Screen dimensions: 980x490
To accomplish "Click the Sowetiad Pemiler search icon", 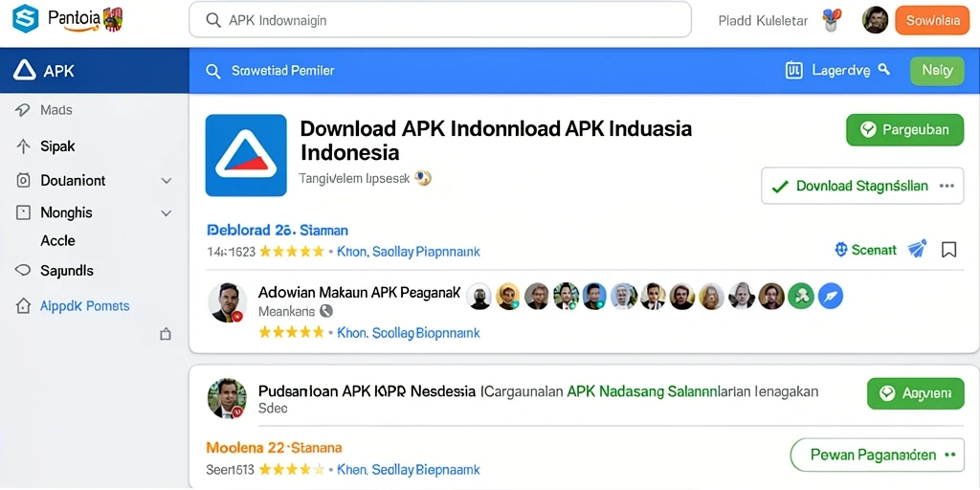I will point(213,71).
